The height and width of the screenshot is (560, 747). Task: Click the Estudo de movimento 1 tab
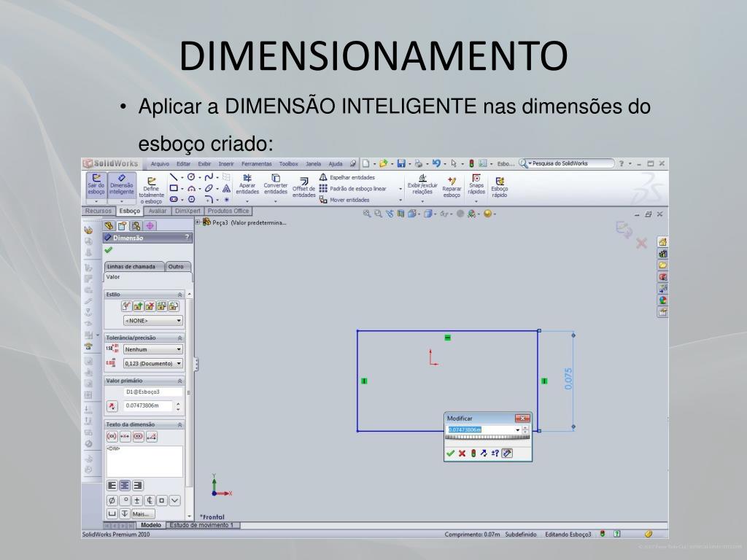point(201,525)
